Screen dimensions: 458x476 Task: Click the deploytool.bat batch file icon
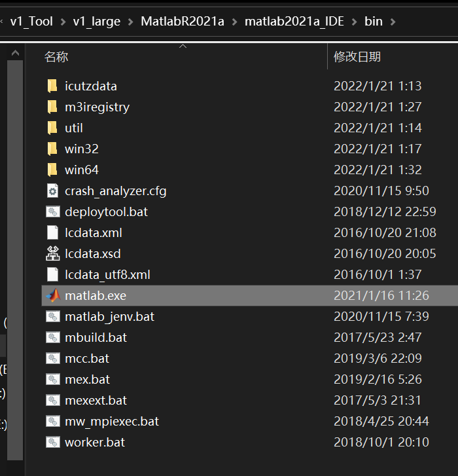tap(53, 211)
